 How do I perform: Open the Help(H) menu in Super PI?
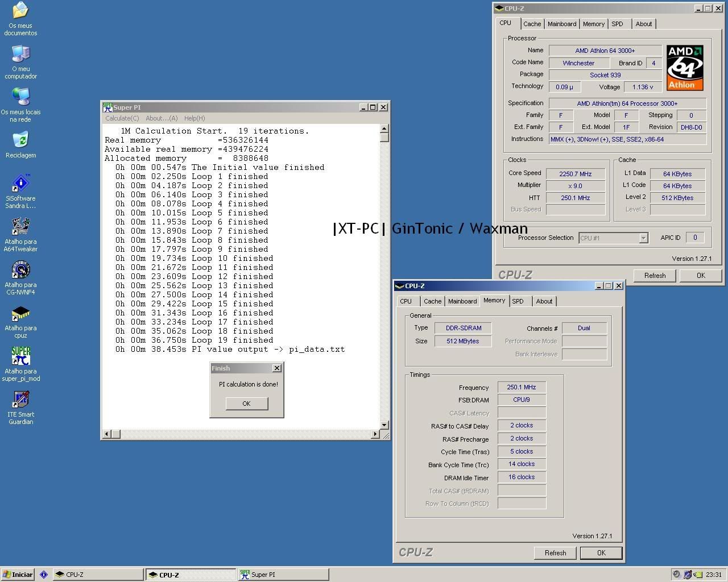(195, 118)
